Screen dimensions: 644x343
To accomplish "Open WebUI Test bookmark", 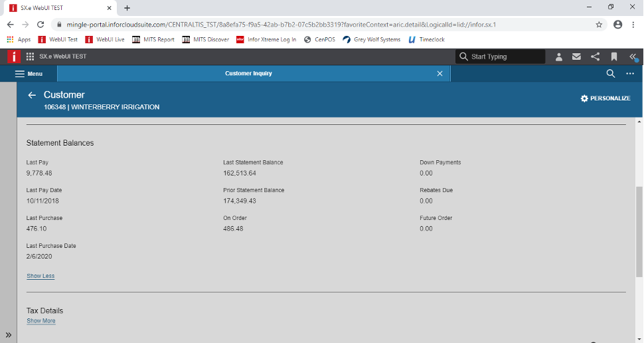I will [58, 39].
